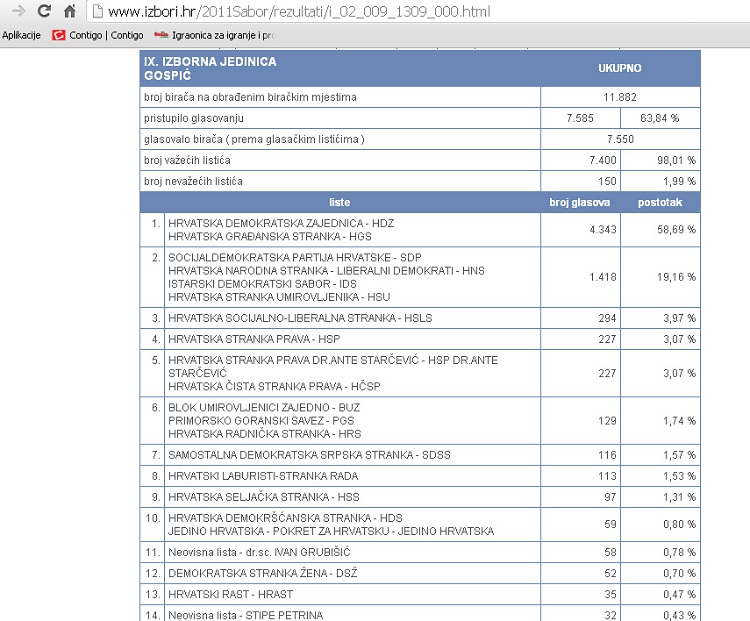750x621 pixels.
Task: Click BUZ list vote count 129
Action: click(x=607, y=421)
